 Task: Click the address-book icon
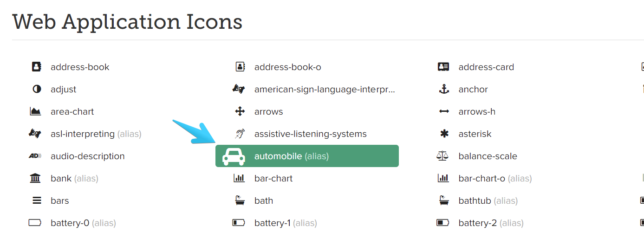coord(37,67)
